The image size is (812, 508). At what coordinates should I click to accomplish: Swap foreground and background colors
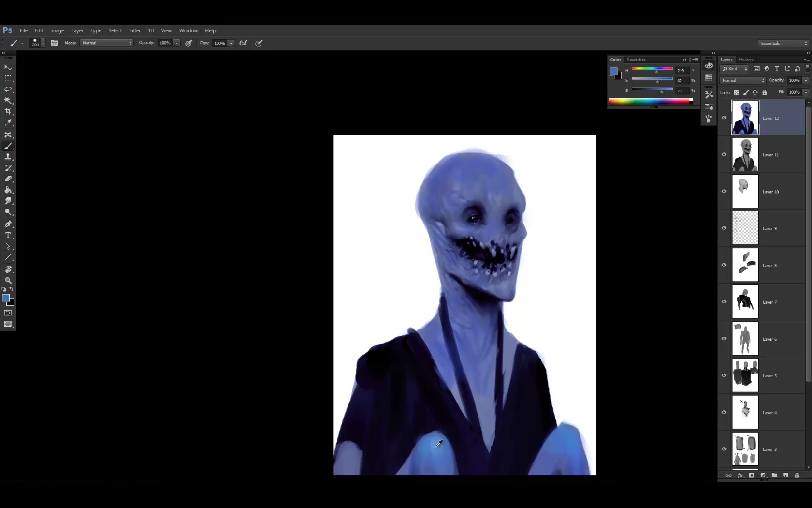(12, 289)
